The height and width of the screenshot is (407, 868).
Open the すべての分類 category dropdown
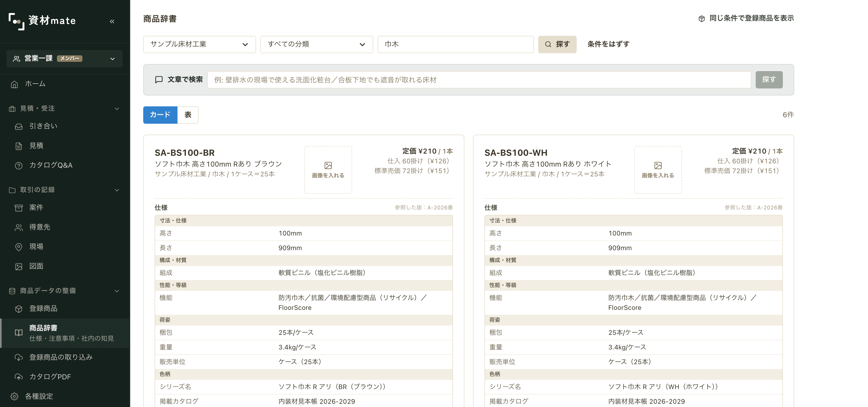tap(317, 44)
